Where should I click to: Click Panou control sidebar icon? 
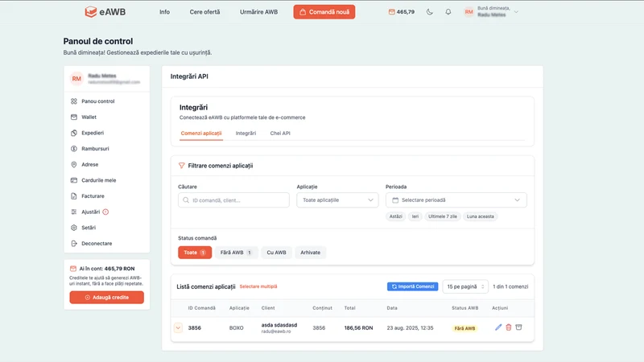[74, 101]
